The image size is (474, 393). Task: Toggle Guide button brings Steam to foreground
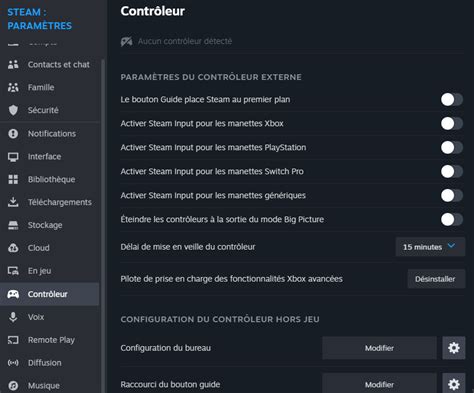[x=452, y=99]
